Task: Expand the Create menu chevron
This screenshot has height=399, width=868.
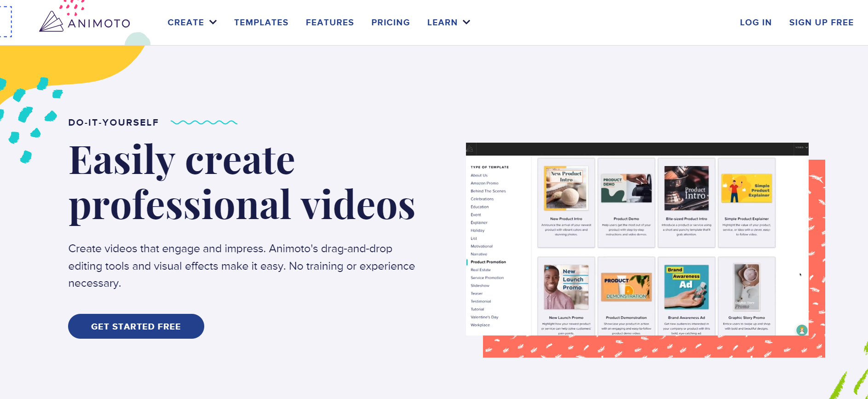Action: tap(213, 22)
